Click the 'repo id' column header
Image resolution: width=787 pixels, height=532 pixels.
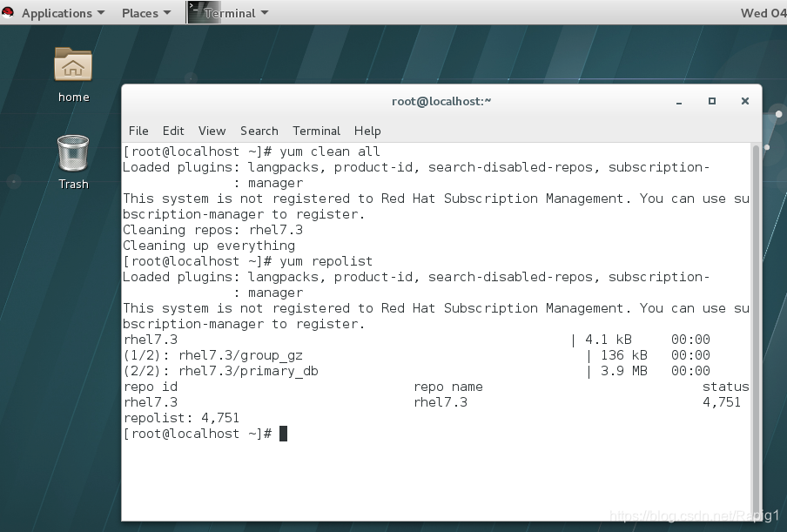[151, 387]
